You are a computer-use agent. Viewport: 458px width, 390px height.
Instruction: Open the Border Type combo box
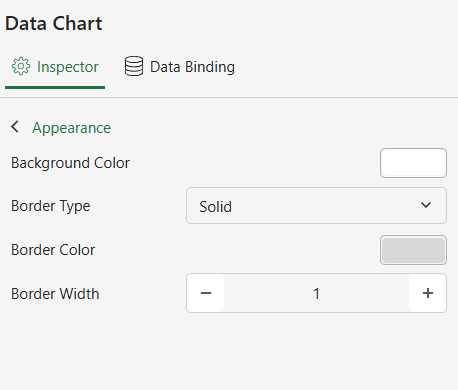[316, 205]
